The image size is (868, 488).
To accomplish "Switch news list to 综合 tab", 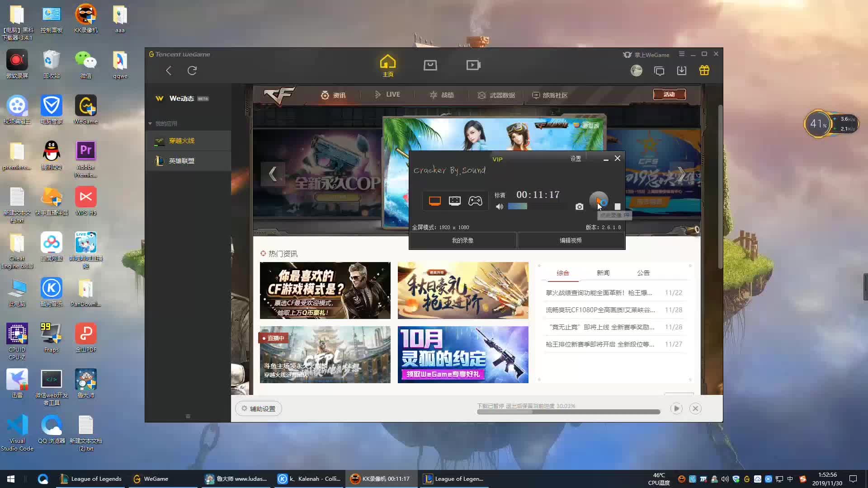I will tap(563, 273).
